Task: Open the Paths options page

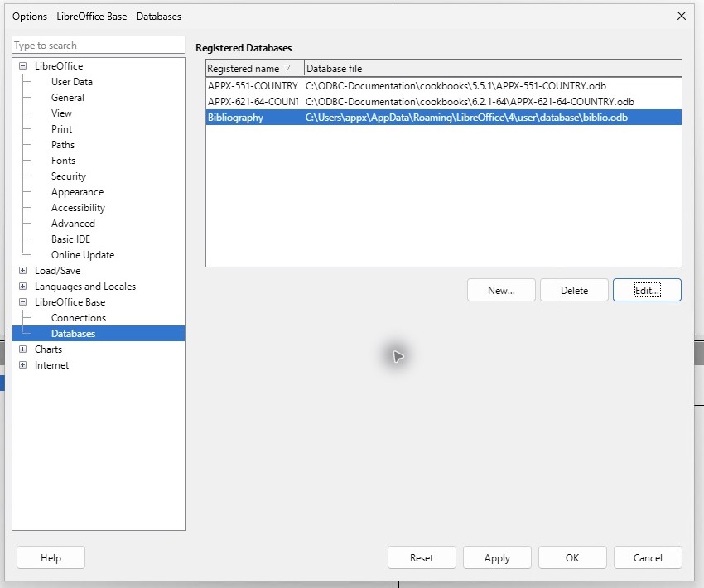Action: 63,145
